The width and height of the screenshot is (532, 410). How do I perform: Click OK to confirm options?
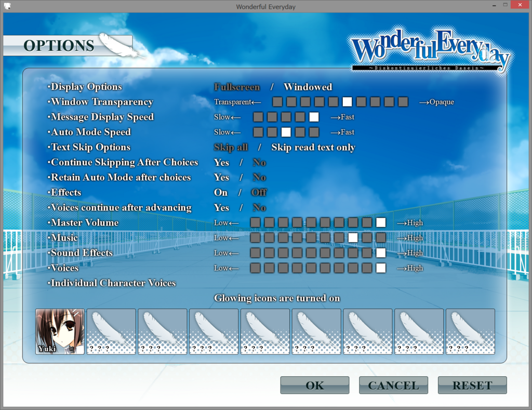[x=315, y=385]
